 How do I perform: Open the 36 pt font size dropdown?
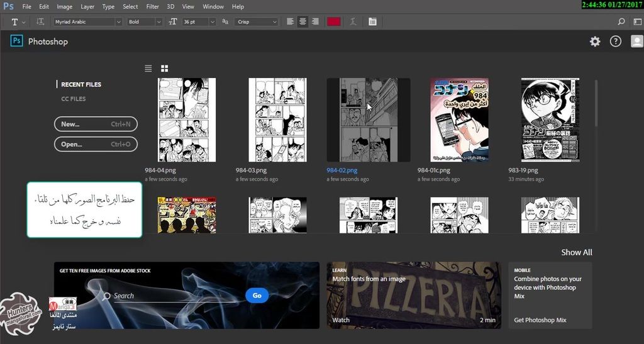point(199,22)
